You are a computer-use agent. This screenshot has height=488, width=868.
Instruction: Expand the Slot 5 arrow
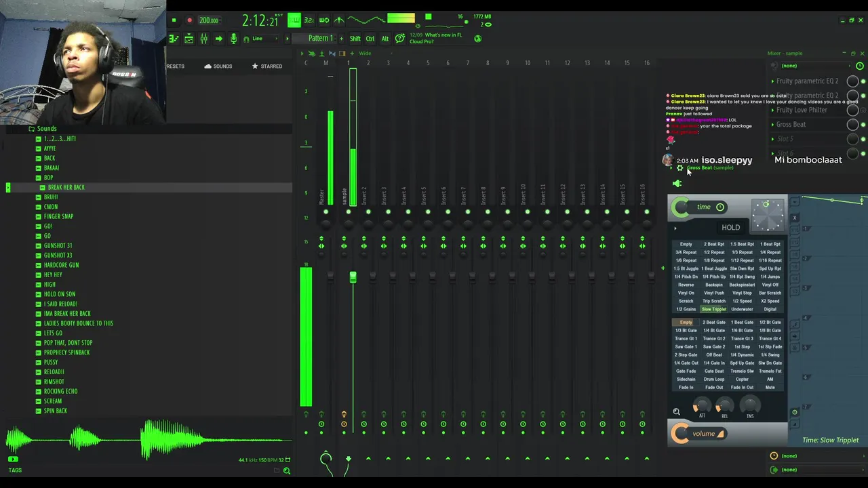point(772,139)
